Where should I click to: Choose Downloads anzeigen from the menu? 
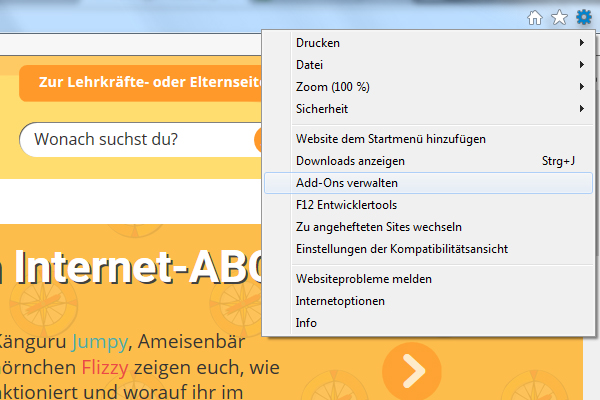pyautogui.click(x=350, y=161)
